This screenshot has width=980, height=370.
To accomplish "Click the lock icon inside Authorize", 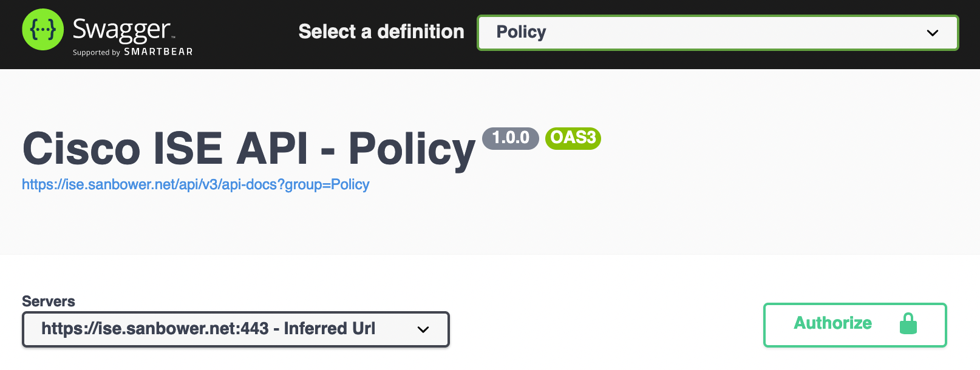I will coord(908,324).
